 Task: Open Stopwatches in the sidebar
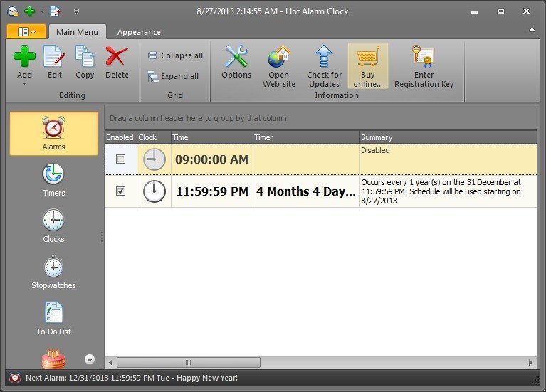(x=53, y=272)
